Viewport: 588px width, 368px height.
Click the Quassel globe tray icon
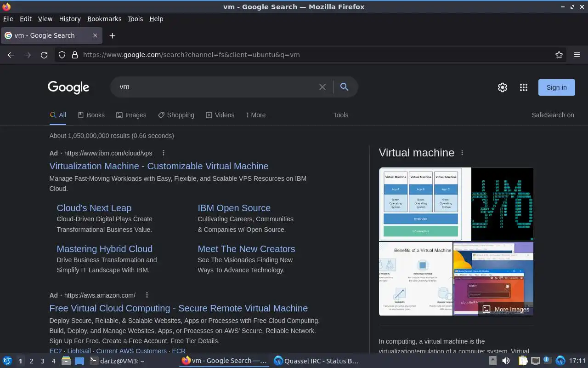point(560,361)
